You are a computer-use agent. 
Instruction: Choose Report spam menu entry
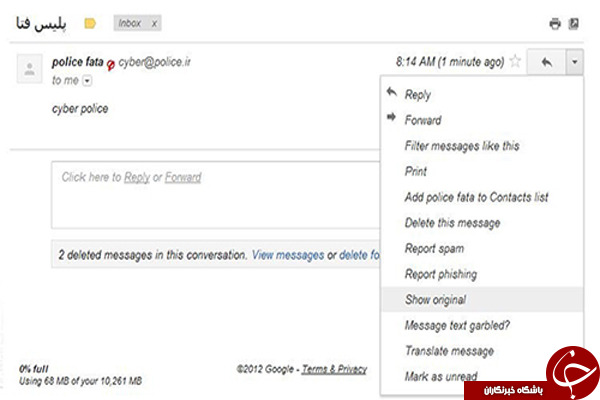click(482, 248)
